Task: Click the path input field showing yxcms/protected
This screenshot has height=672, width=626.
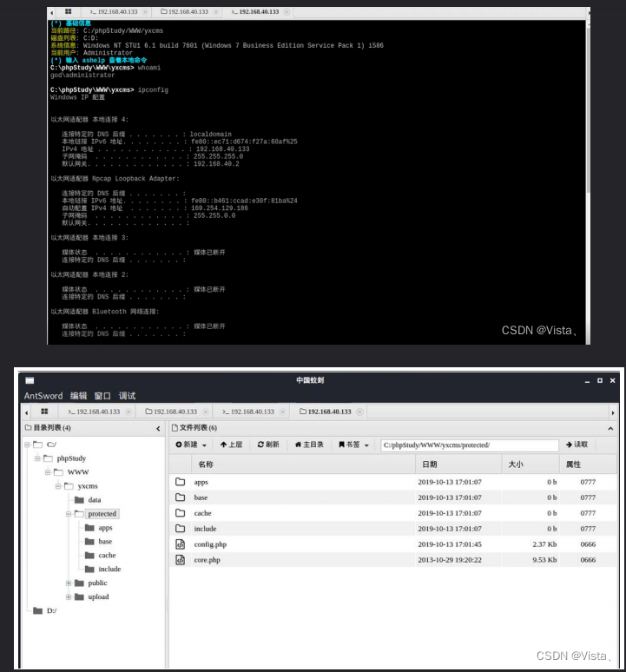Action: [x=469, y=445]
